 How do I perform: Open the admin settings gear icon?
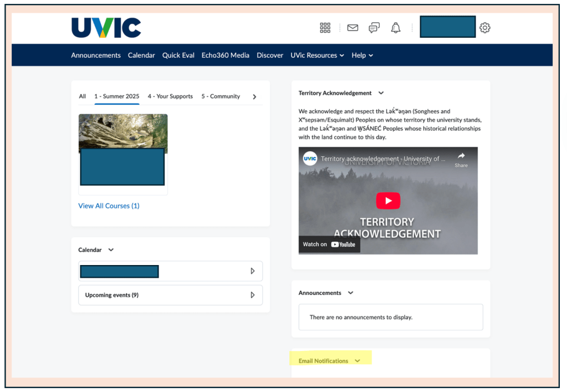tap(485, 28)
